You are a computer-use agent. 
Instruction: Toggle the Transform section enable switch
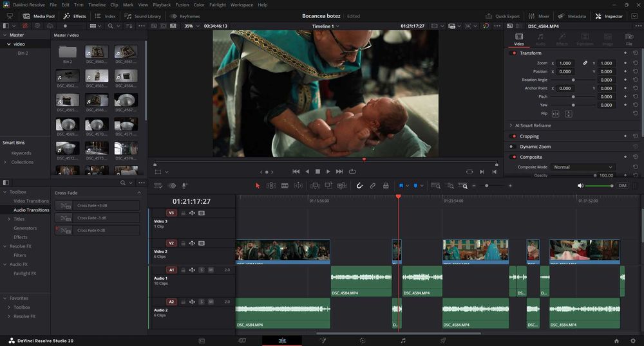513,53
